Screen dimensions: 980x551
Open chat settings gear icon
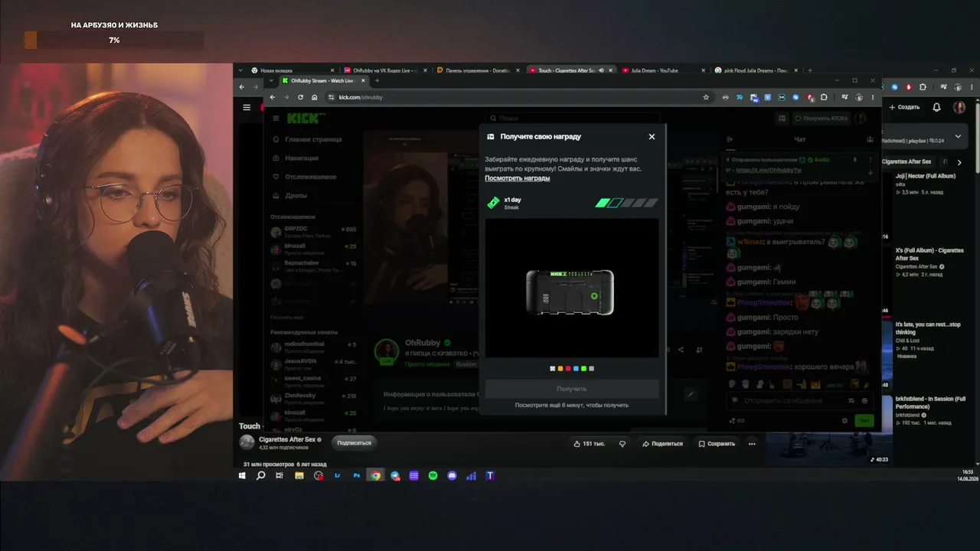pos(844,420)
